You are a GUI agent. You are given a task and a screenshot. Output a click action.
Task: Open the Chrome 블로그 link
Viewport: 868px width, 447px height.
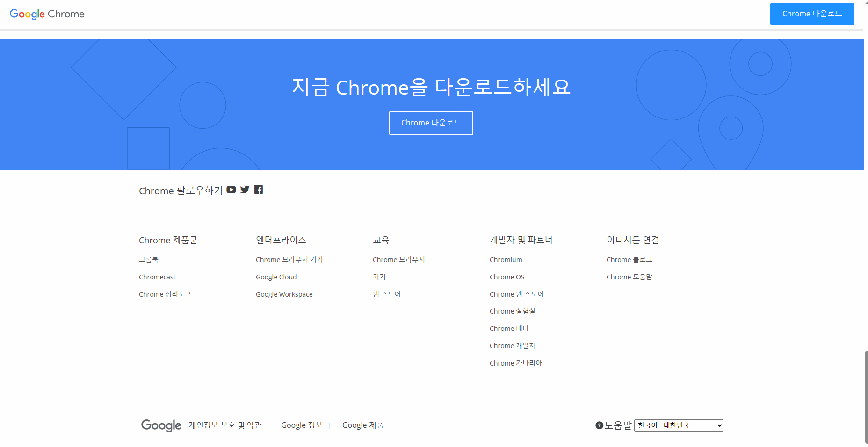(629, 259)
